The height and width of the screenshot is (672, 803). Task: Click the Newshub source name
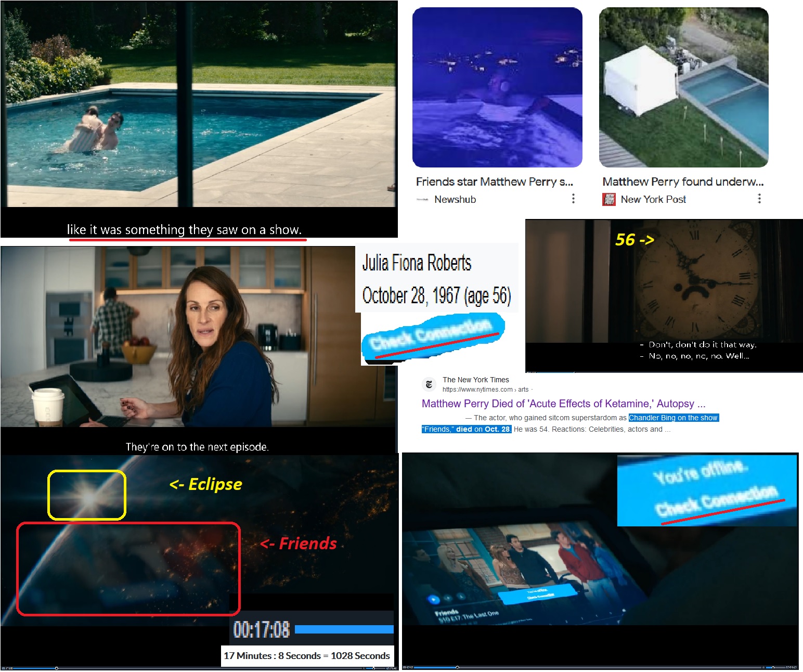pyautogui.click(x=455, y=199)
